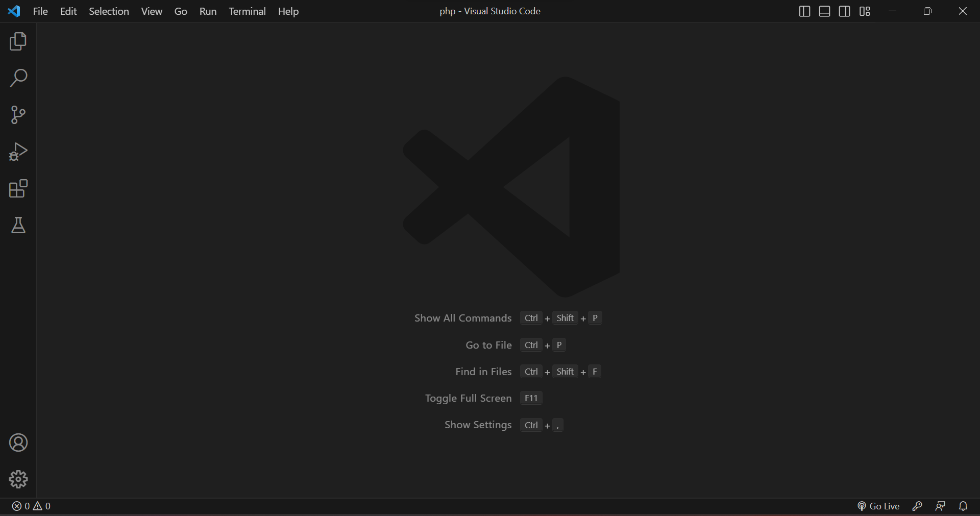Toggle the secondary side bar

tap(845, 11)
